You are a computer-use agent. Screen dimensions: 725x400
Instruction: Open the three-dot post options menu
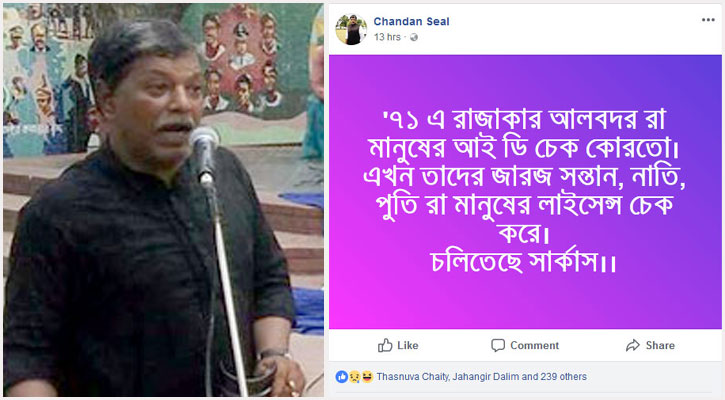pyautogui.click(x=708, y=20)
